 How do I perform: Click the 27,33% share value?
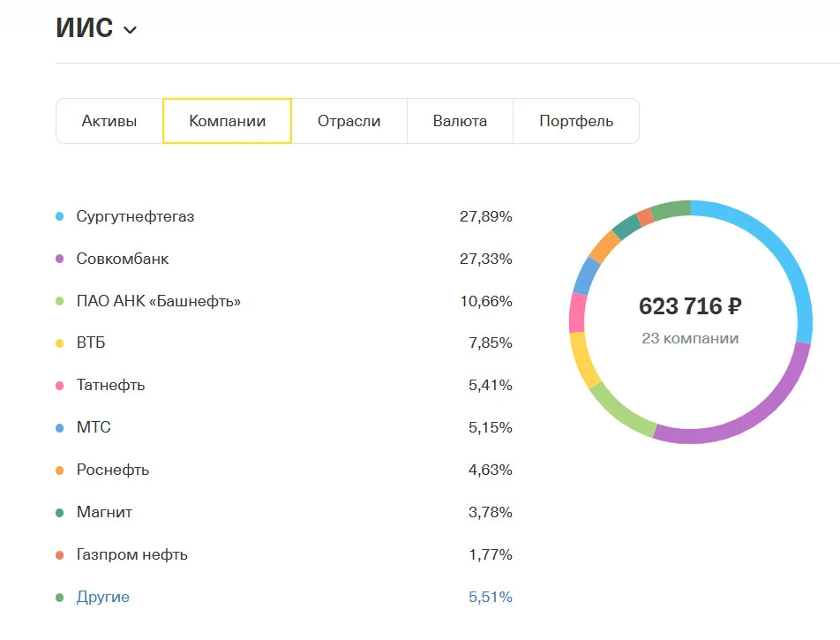click(486, 259)
